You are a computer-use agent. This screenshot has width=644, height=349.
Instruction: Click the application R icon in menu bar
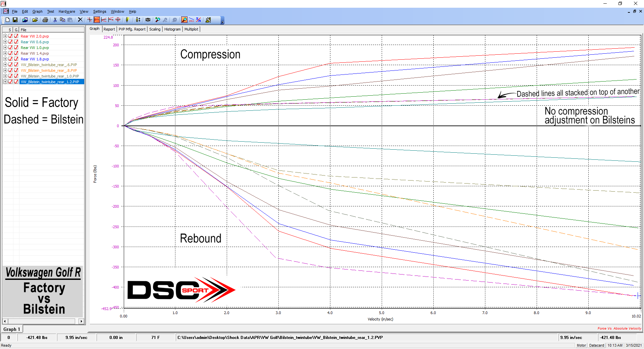point(6,11)
